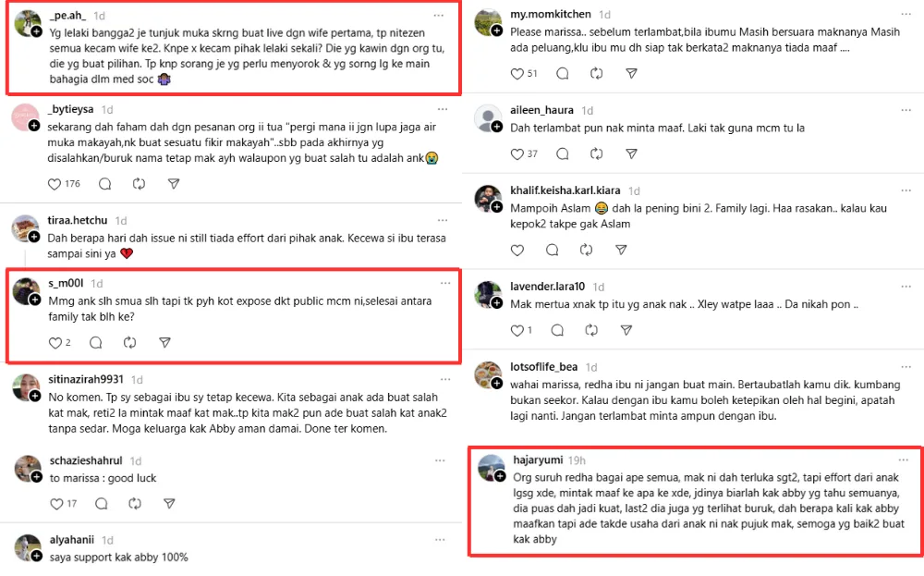Reply to s_m00l's comment
Viewport: 924px width, 576px height.
coord(95,343)
